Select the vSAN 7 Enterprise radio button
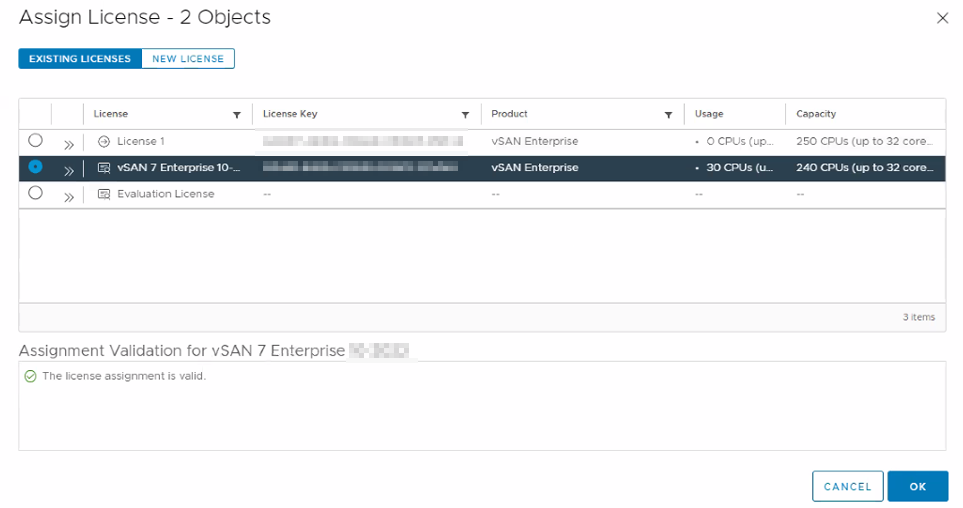Viewport: 963px width, 508px height. click(x=36, y=166)
